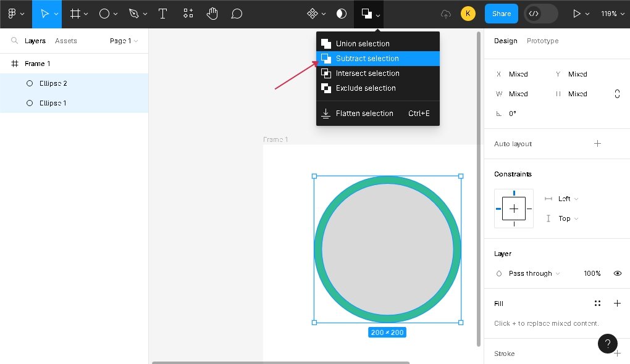This screenshot has width=630, height=364.
Task: Toggle layer visibility eye icon
Action: click(618, 273)
